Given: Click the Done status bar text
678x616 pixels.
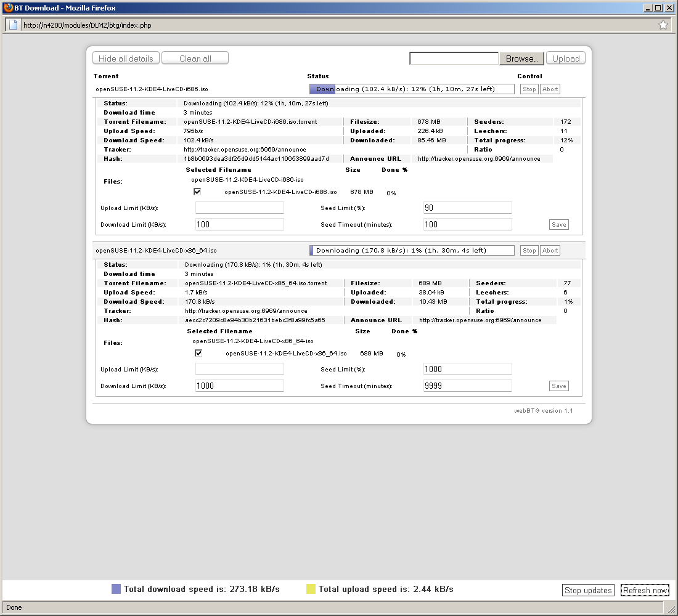Looking at the screenshot, I should click(14, 607).
